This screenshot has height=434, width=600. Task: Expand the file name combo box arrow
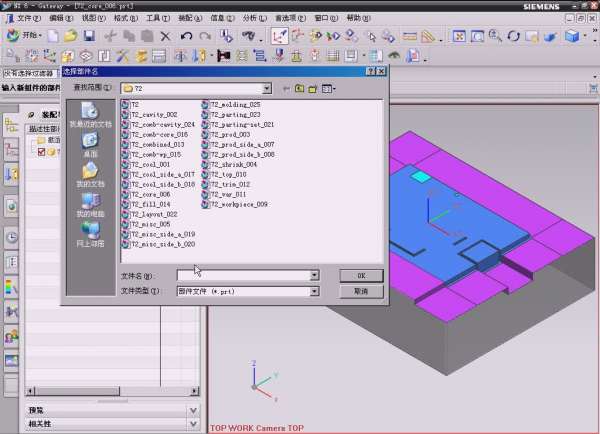pos(314,275)
